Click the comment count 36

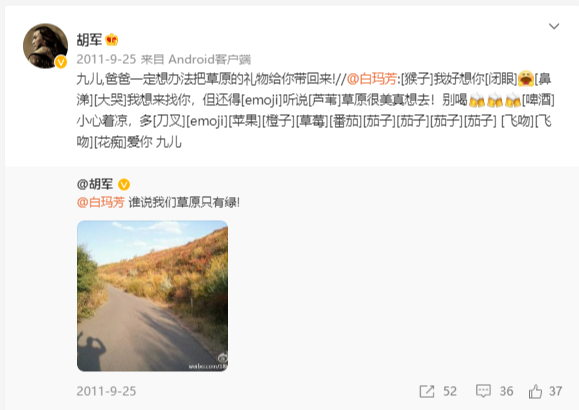point(506,391)
